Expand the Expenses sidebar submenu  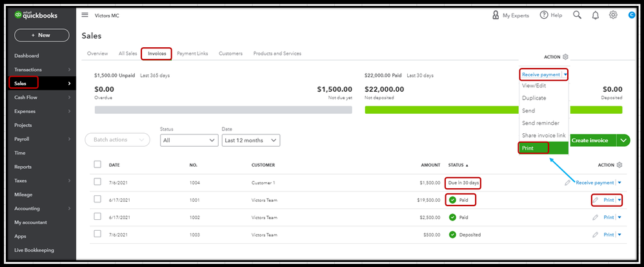pos(69,111)
